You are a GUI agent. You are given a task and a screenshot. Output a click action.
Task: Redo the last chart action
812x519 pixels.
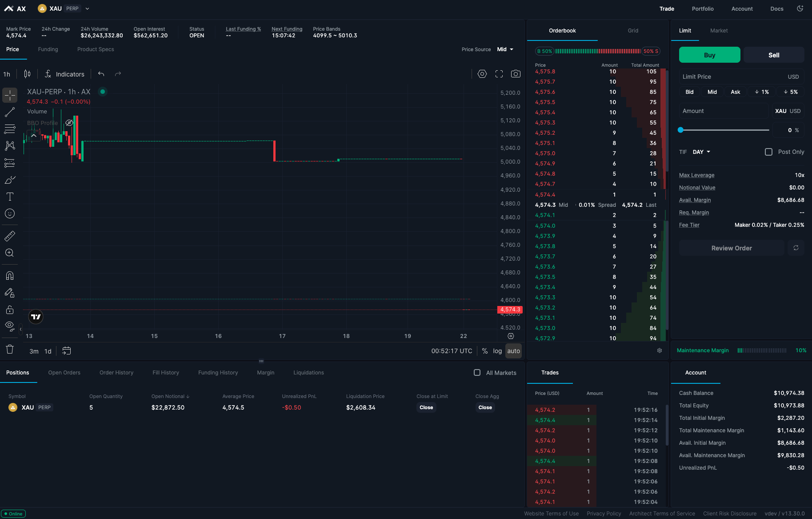click(x=118, y=74)
